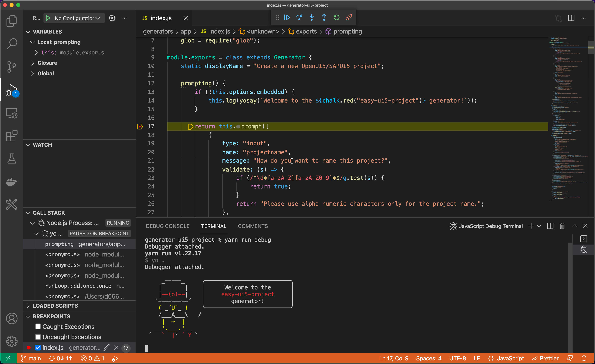Screen dimensions: 595x364
Task: Uncheck the index.js breakpoint checkbox
Action: point(38,348)
